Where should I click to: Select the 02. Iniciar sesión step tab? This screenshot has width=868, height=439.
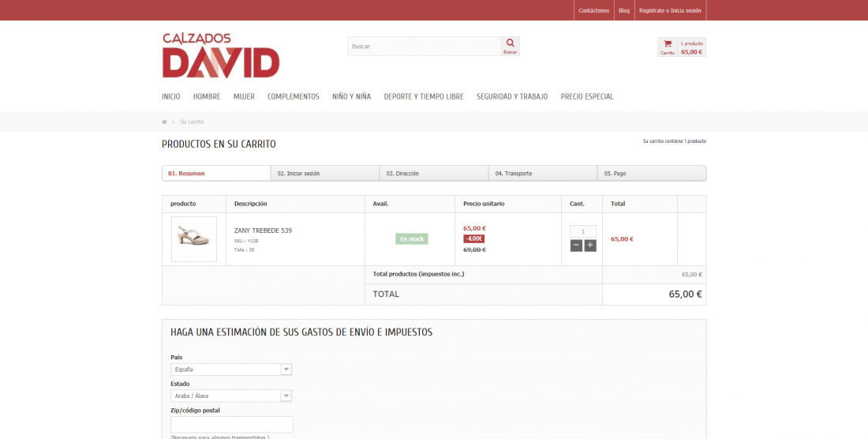tap(325, 173)
